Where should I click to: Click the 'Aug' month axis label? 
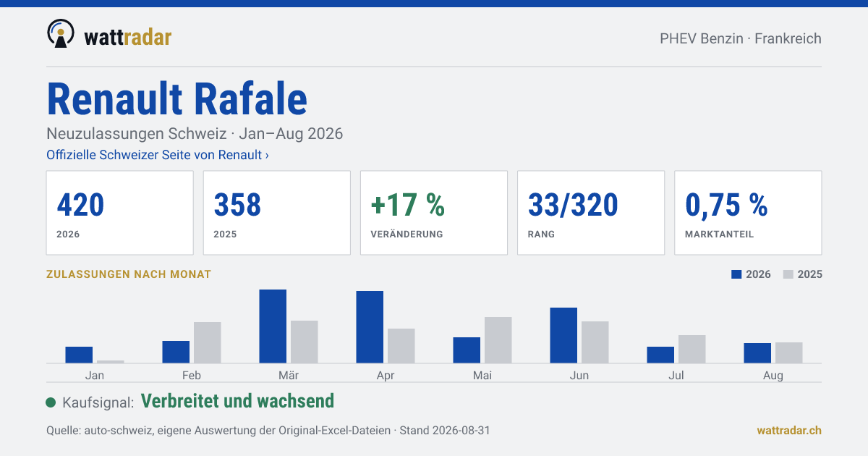(773, 376)
